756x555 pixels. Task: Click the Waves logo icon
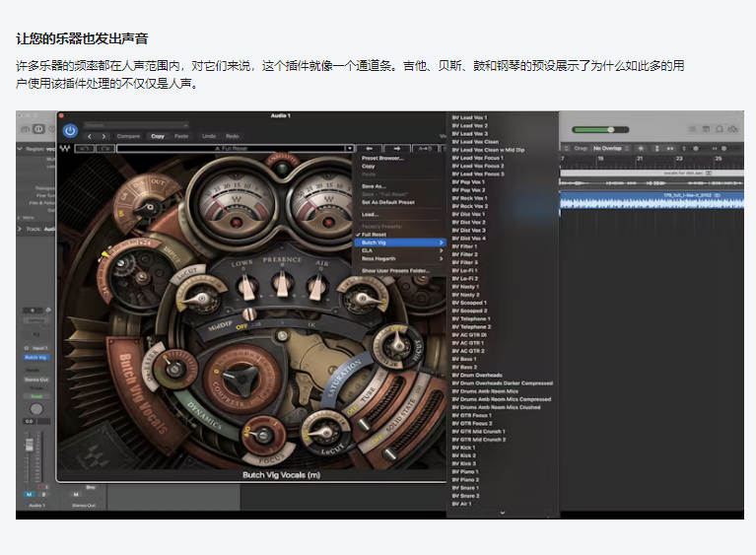65,149
